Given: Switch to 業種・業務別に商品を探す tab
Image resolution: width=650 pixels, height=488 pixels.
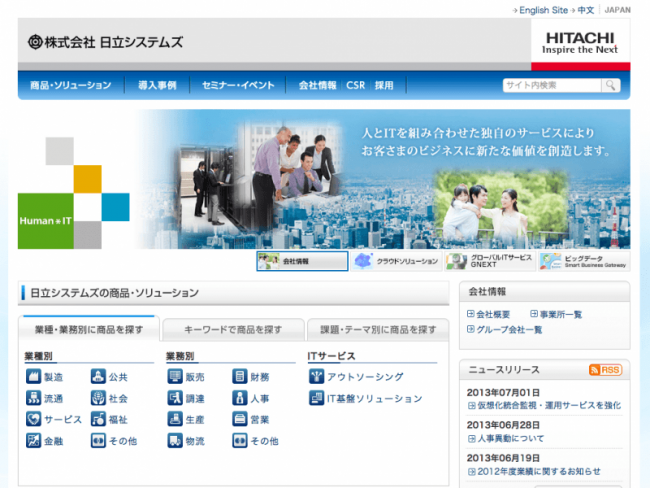Looking at the screenshot, I should 89,329.
